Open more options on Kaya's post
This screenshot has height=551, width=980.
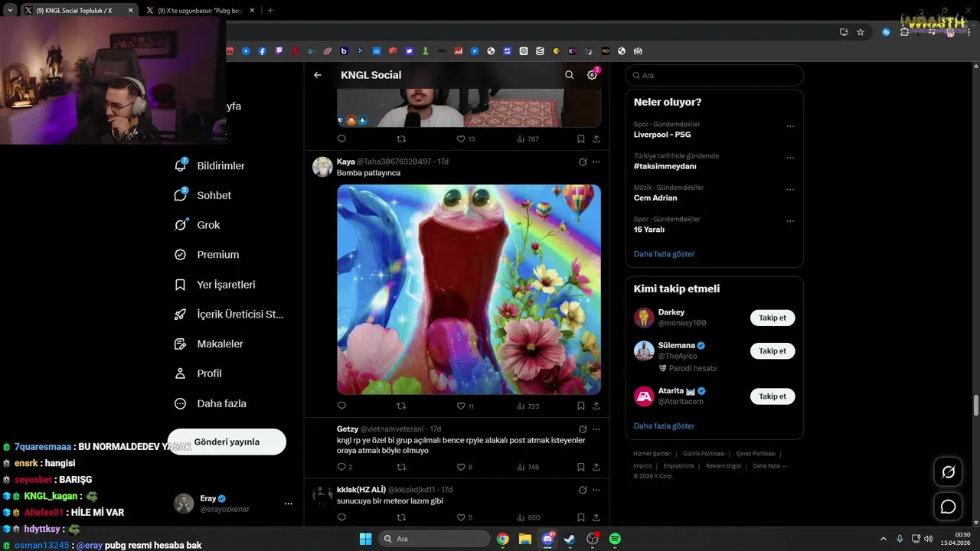[x=596, y=161]
